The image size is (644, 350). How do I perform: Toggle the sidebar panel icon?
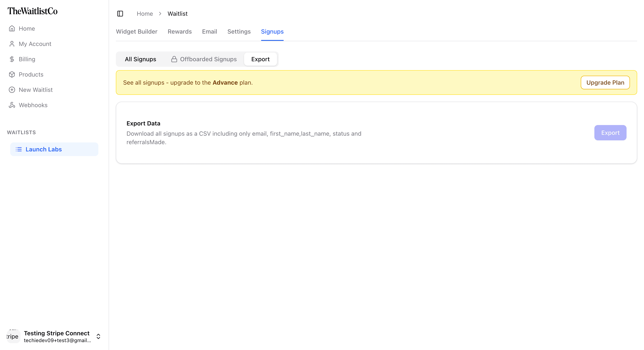pos(120,14)
